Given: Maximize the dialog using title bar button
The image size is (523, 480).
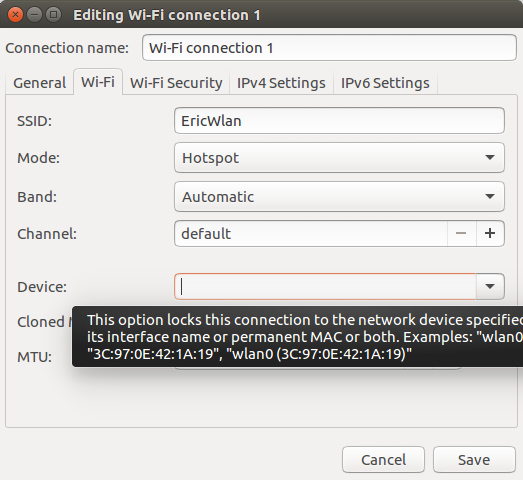Looking at the screenshot, I should pos(53,15).
